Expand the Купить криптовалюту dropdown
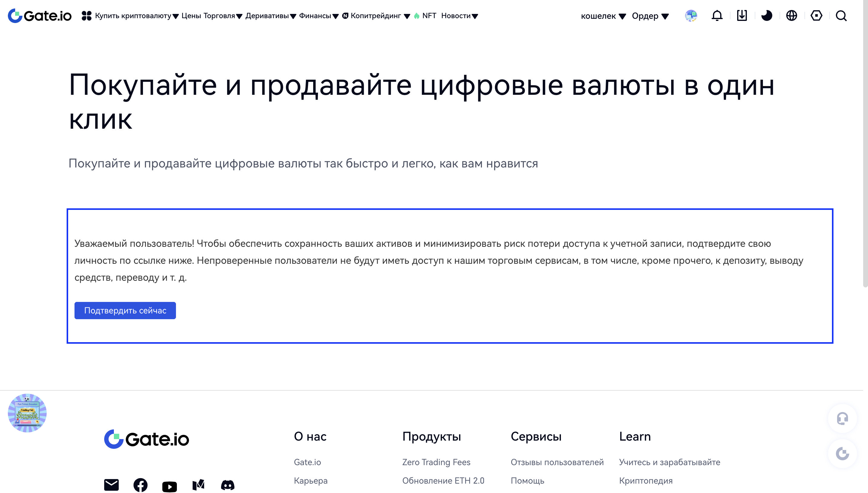This screenshot has width=868, height=493. pos(133,16)
